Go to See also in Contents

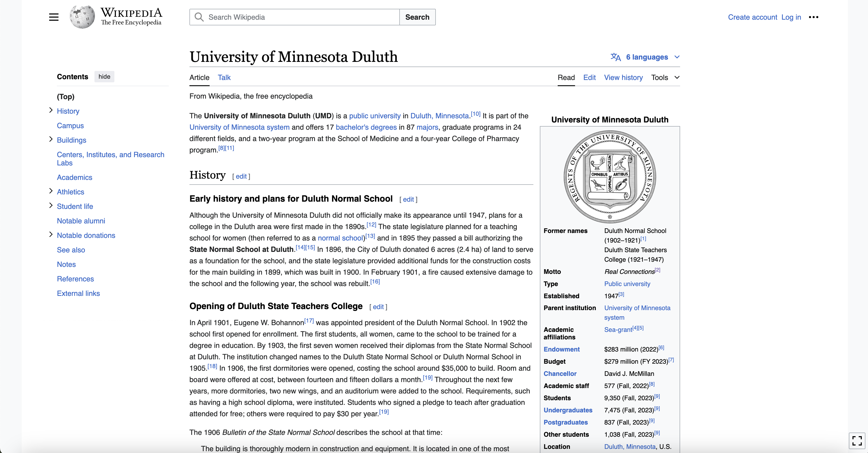tap(71, 250)
